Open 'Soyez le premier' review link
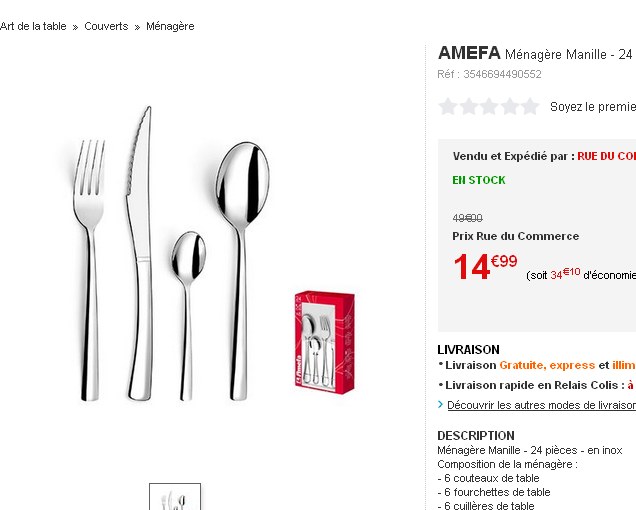This screenshot has height=510, width=636. tap(593, 107)
